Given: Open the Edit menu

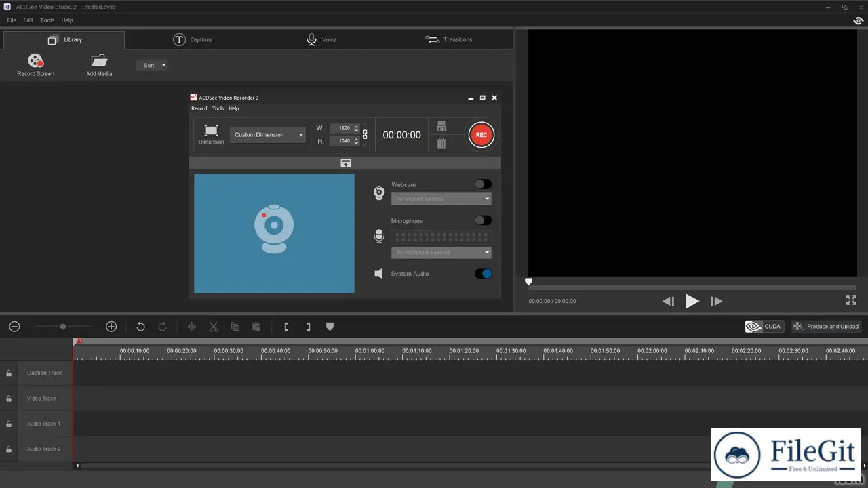Looking at the screenshot, I should (x=28, y=20).
